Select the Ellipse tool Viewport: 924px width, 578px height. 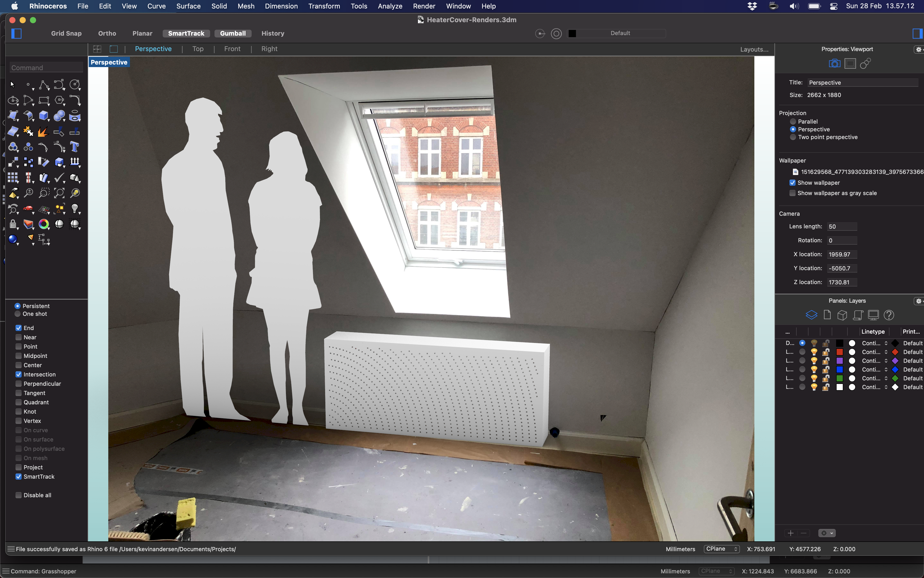tap(13, 100)
